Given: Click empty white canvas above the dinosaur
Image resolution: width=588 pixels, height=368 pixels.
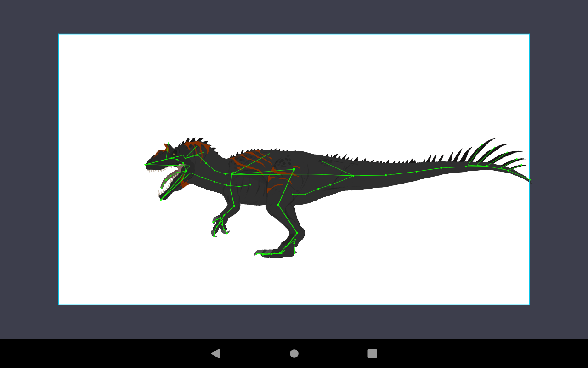Looking at the screenshot, I should tap(294, 83).
